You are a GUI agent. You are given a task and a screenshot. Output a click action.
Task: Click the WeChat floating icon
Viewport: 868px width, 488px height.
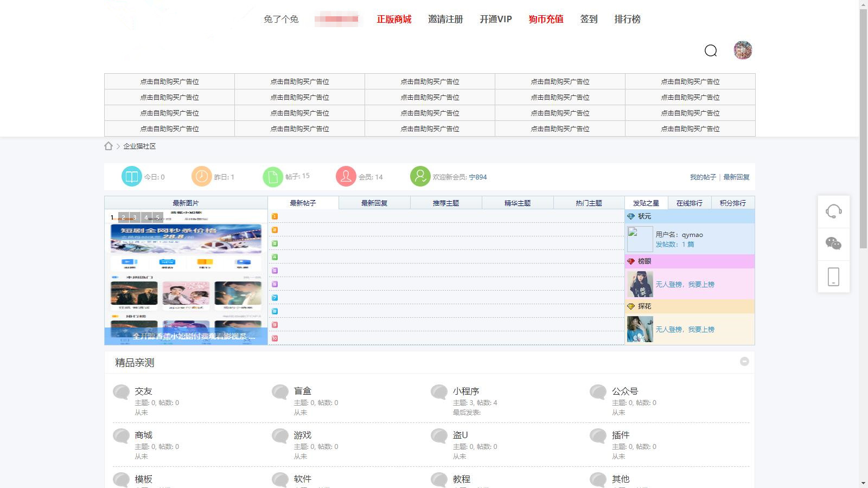(833, 243)
